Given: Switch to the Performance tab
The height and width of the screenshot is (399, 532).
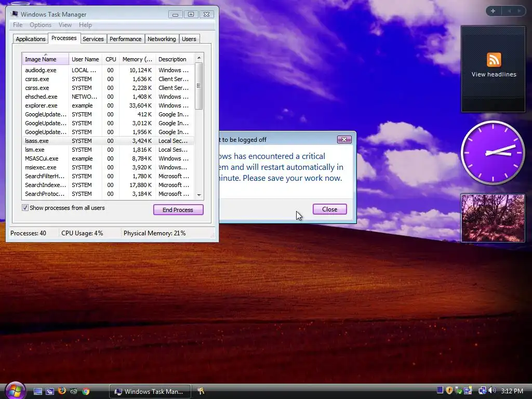Looking at the screenshot, I should pos(126,39).
